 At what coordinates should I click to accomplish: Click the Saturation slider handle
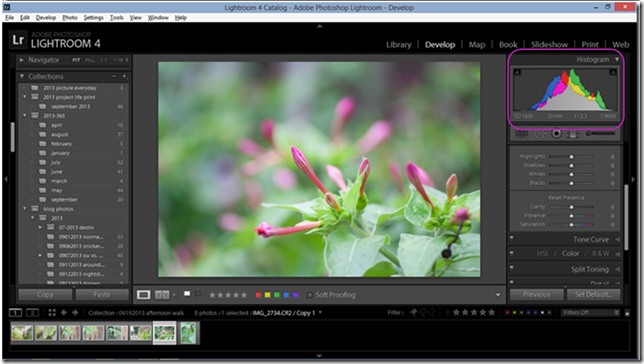tap(571, 225)
